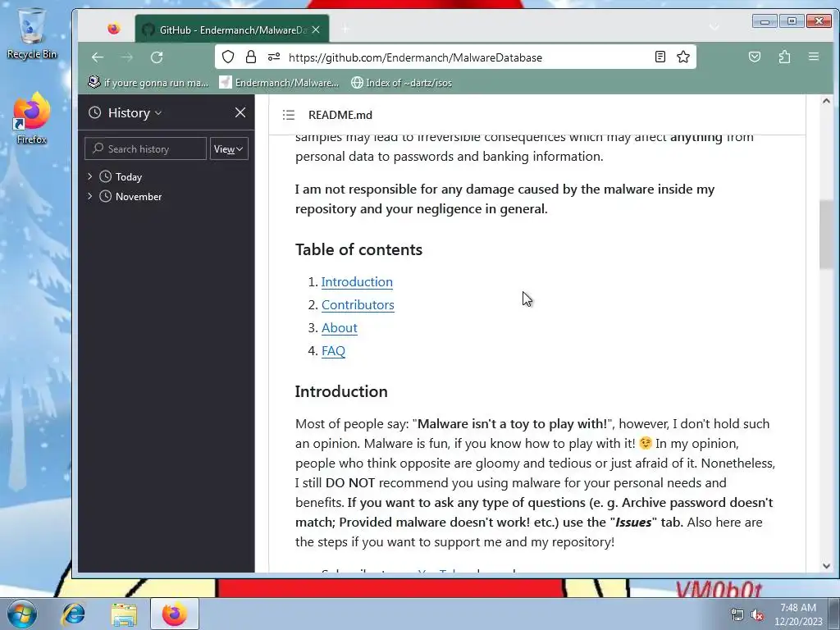Open Firefox extensions menu
840x630 pixels.
pyautogui.click(x=784, y=57)
